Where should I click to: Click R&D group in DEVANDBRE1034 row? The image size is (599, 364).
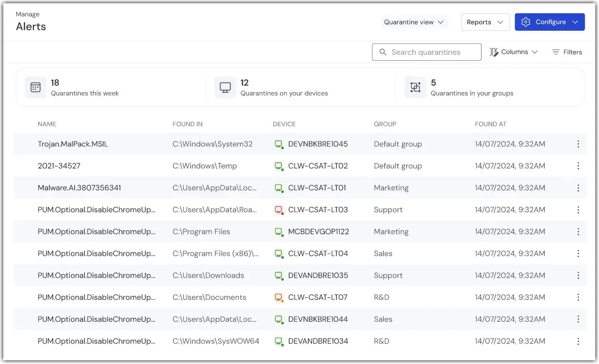381,341
